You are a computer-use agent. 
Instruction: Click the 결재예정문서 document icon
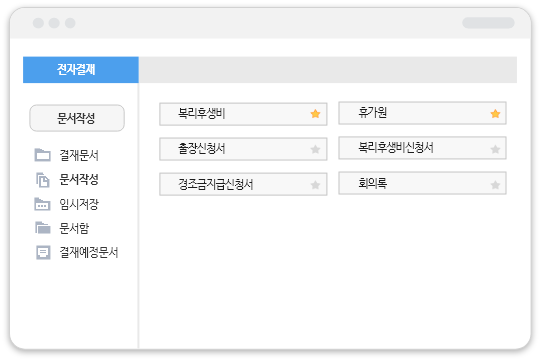point(43,252)
